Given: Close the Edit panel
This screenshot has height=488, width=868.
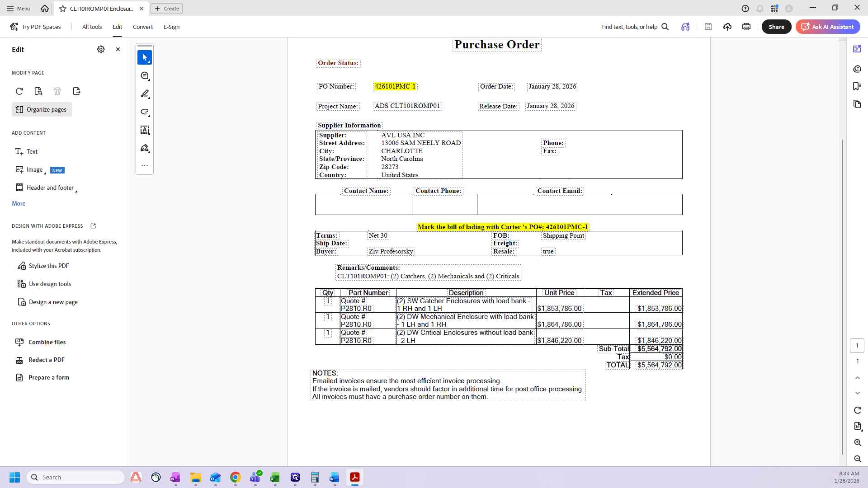Looking at the screenshot, I should [x=118, y=49].
